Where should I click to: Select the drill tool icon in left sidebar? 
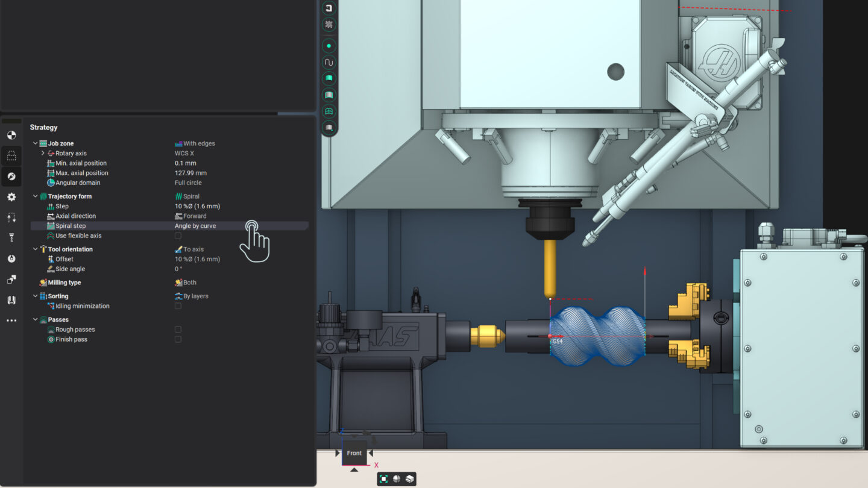[x=11, y=237]
